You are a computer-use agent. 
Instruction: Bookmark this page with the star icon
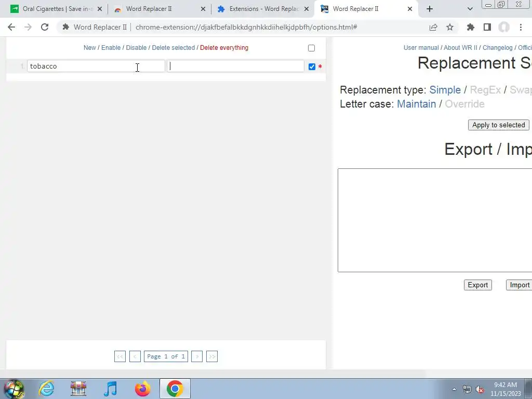point(450,27)
